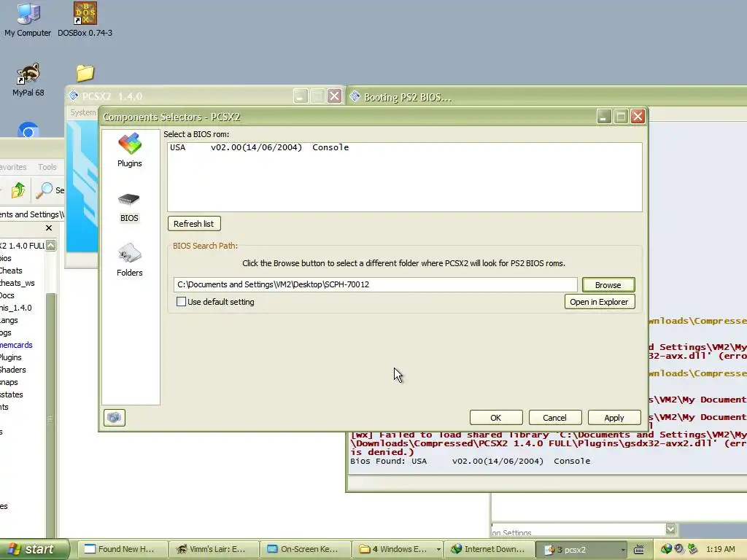This screenshot has width=747, height=560.
Task: Close the PCSX2 1.4.0 main window
Action: pyautogui.click(x=334, y=96)
